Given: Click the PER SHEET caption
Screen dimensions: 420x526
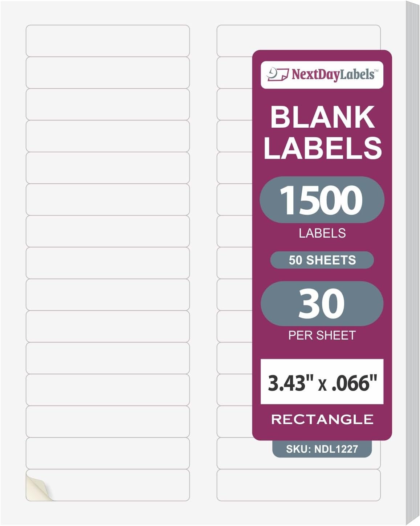Looking at the screenshot, I should click(x=322, y=335).
